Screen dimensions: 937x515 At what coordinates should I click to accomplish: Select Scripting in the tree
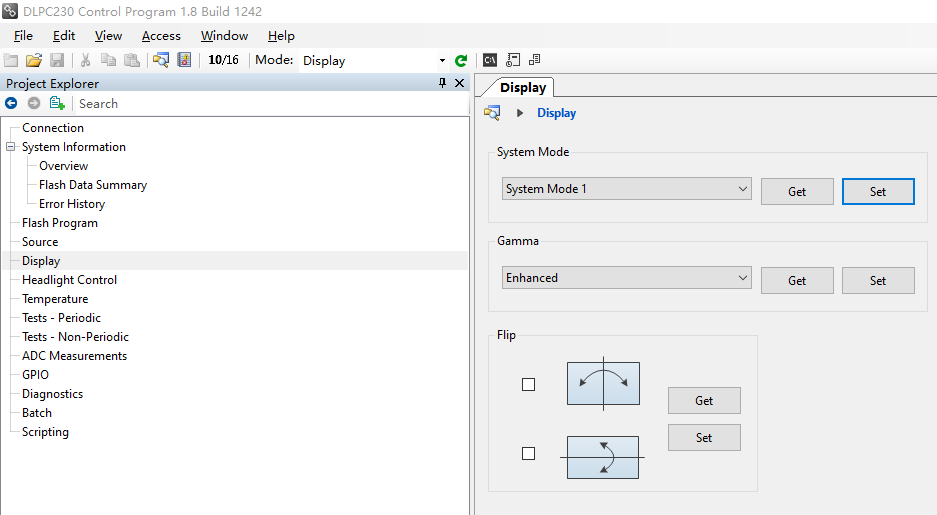45,431
